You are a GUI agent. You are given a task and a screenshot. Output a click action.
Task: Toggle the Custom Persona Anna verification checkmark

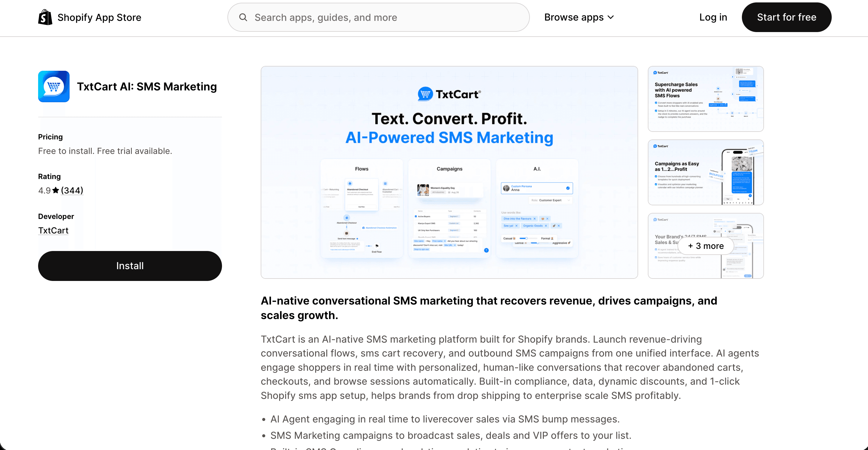[568, 188]
